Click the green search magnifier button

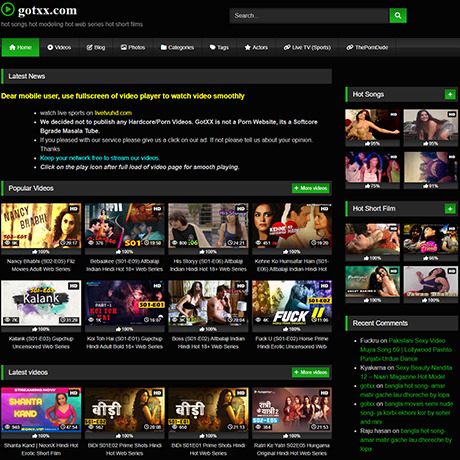click(398, 15)
